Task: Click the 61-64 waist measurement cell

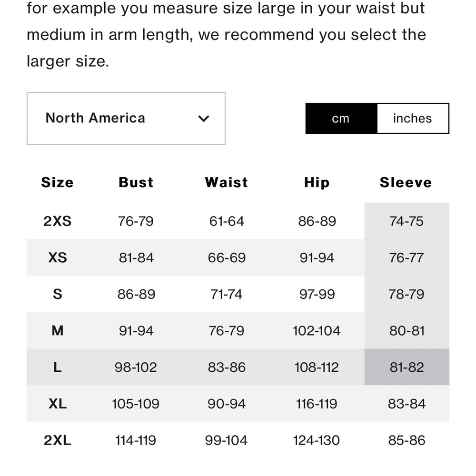Action: [226, 221]
